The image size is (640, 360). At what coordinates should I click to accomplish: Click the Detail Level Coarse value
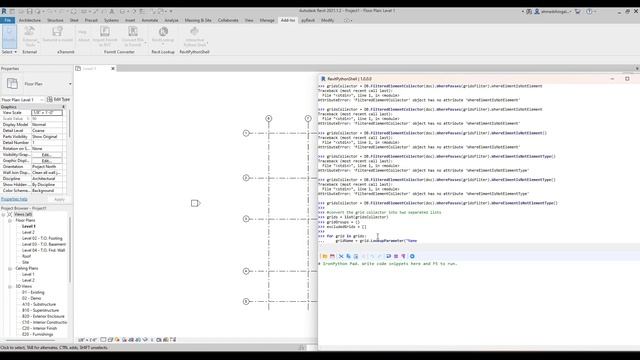click(47, 131)
